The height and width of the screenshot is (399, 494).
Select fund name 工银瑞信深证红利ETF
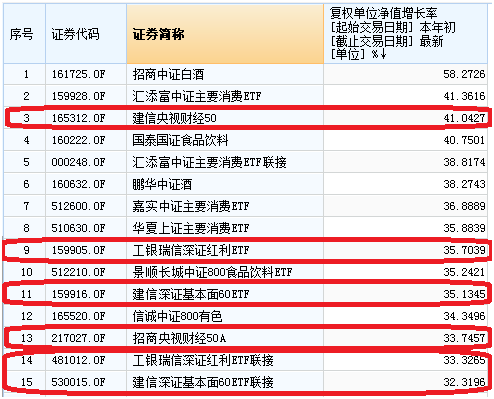coord(191,250)
